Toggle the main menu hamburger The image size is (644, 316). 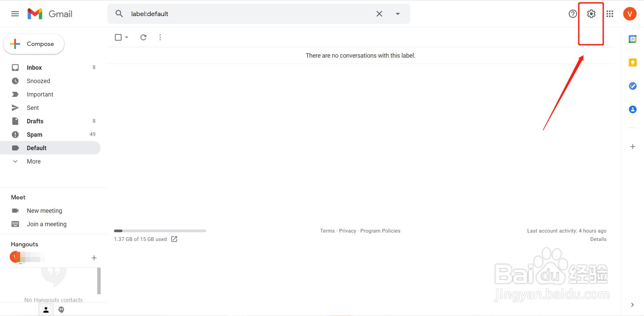coord(15,14)
